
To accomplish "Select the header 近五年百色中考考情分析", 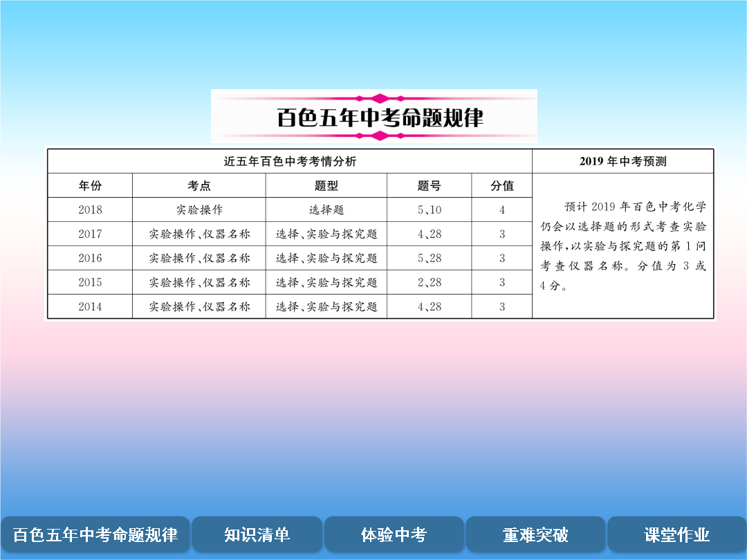I will (x=290, y=161).
